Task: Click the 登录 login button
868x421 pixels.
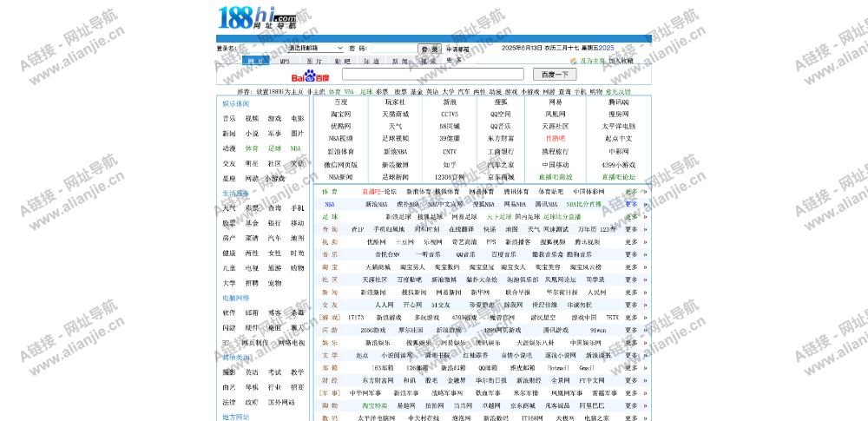Action: pyautogui.click(x=430, y=49)
